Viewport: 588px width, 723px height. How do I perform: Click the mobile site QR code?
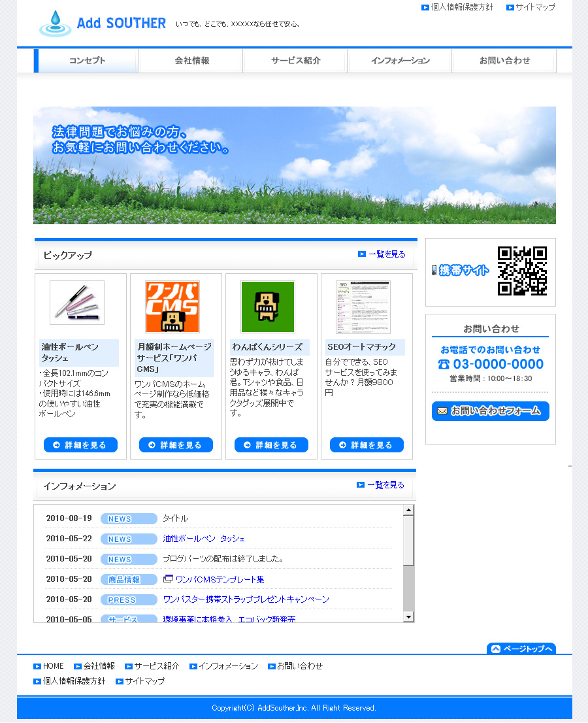[x=521, y=271]
